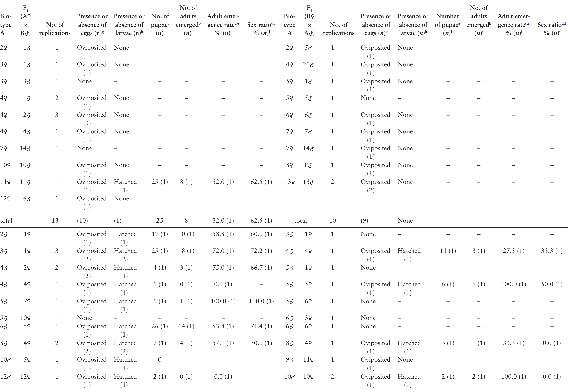The height and width of the screenshot is (392, 568).
Task: Select the '53.8 (1)' emergence rate value
Action: pyautogui.click(x=223, y=326)
